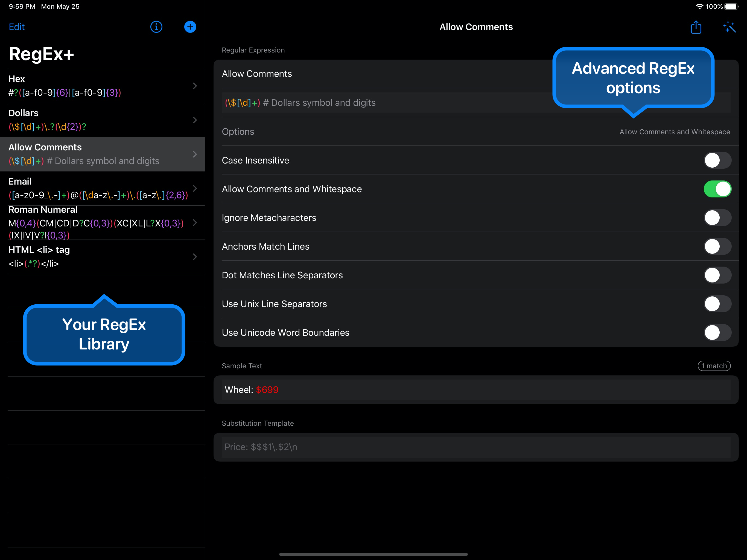Tap the info circle icon
This screenshot has width=747, height=560.
(x=156, y=27)
